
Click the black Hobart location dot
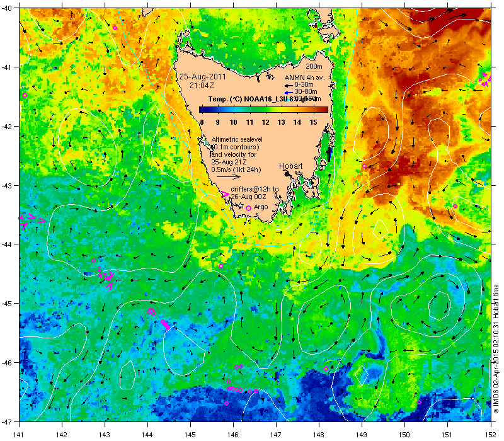(x=287, y=174)
